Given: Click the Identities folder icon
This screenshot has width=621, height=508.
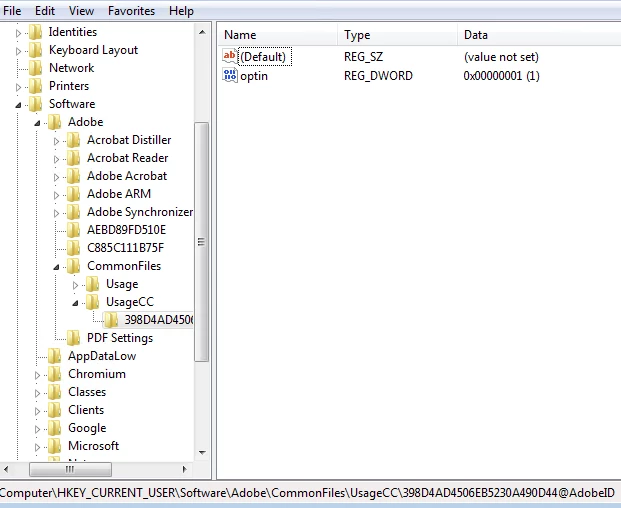Looking at the screenshot, I should [35, 32].
